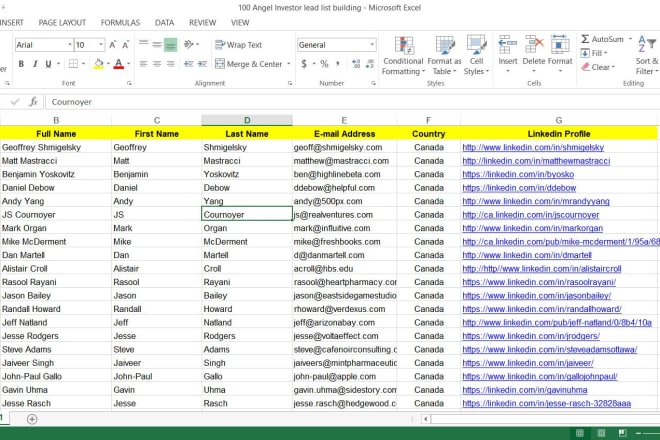This screenshot has height=440, width=660.
Task: Open Sort & Filter
Action: (647, 56)
